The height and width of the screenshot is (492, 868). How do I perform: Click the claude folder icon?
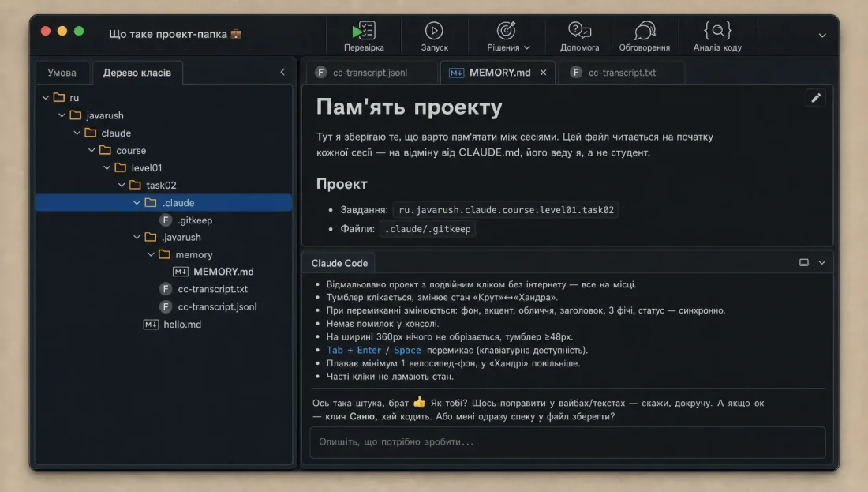(91, 133)
